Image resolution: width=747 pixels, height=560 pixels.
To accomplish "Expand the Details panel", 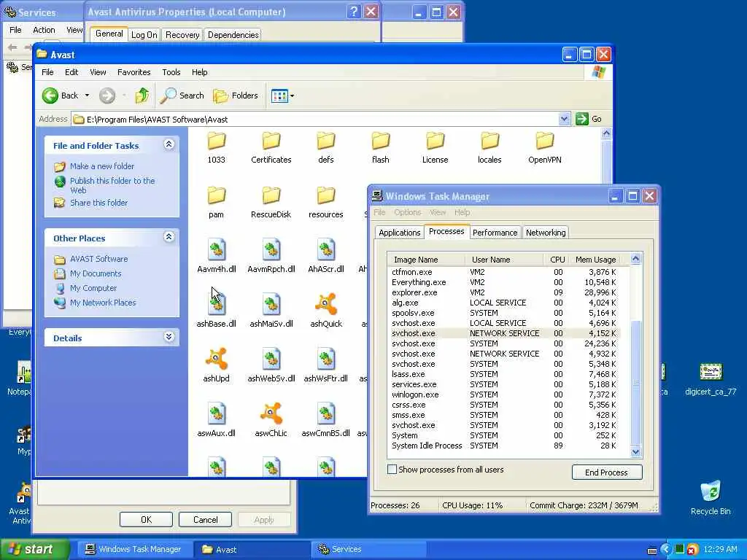I will (x=169, y=337).
